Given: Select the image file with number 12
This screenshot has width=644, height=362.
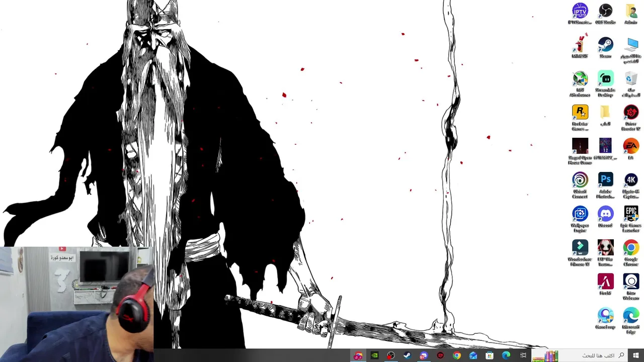Looking at the screenshot, I should [605, 149].
